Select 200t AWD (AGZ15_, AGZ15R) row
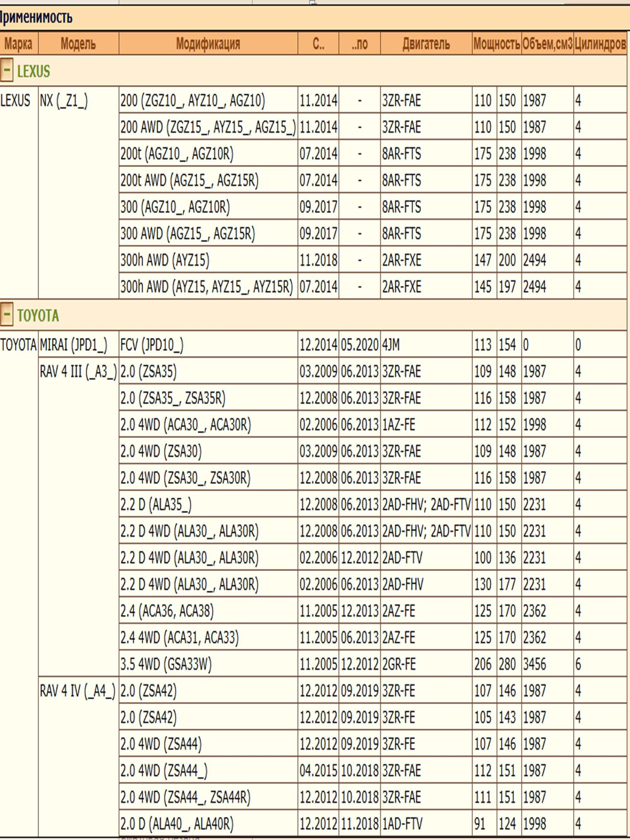The width and height of the screenshot is (630, 840). pos(190,180)
